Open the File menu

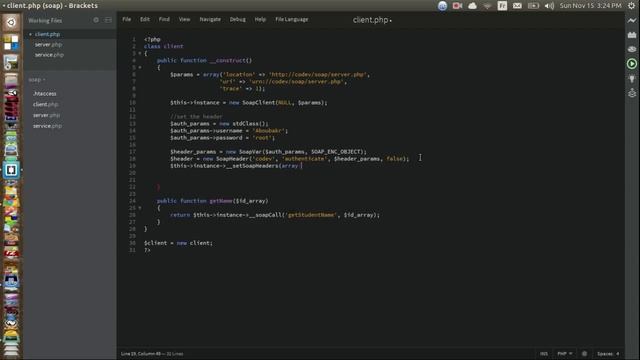coord(127,19)
